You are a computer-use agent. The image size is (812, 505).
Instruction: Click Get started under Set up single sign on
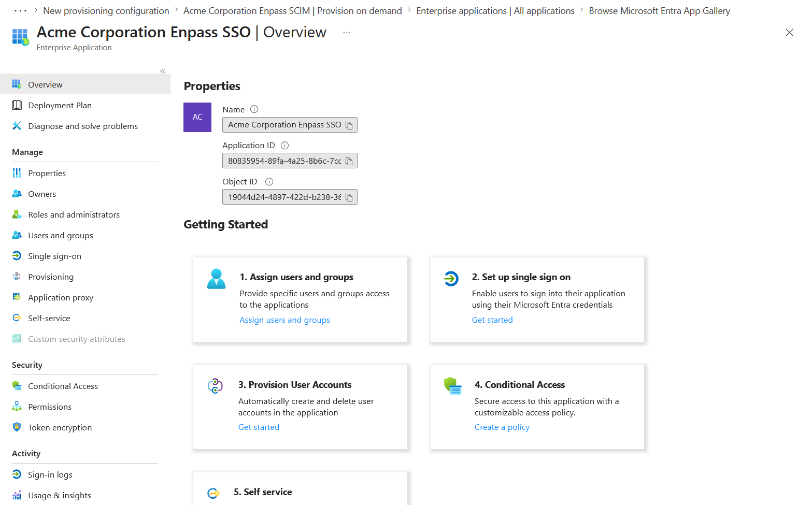492,320
